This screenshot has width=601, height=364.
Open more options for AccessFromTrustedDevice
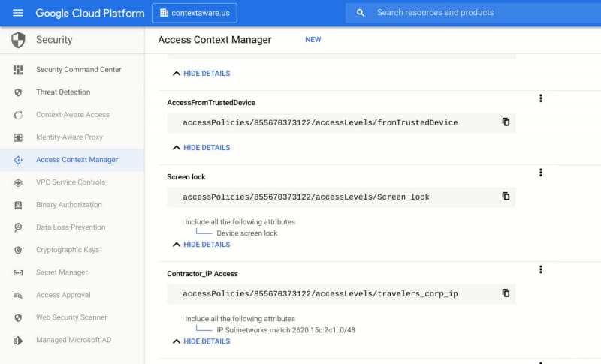click(540, 98)
